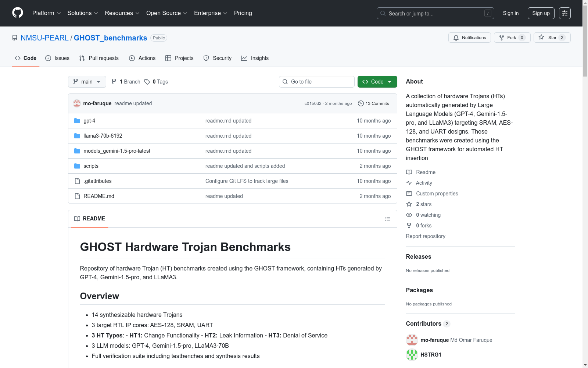The height and width of the screenshot is (368, 588).
Task: Open commit c01b0d2 hash link
Action: click(x=313, y=103)
